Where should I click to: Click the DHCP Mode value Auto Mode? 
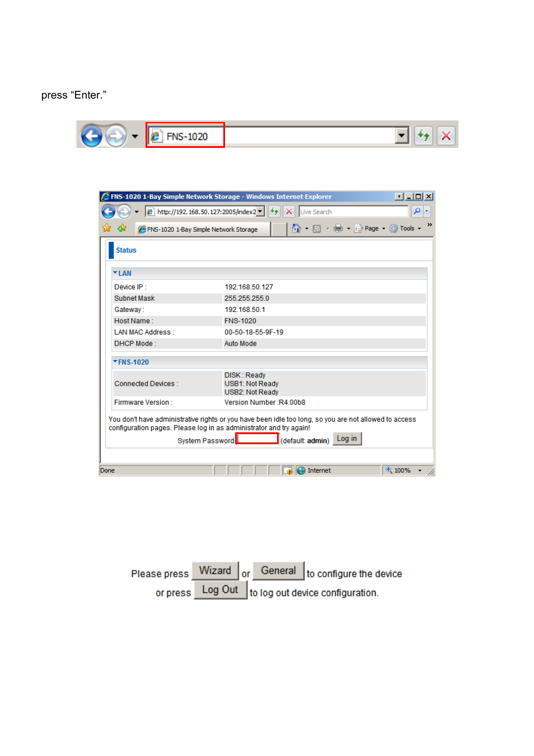point(241,344)
